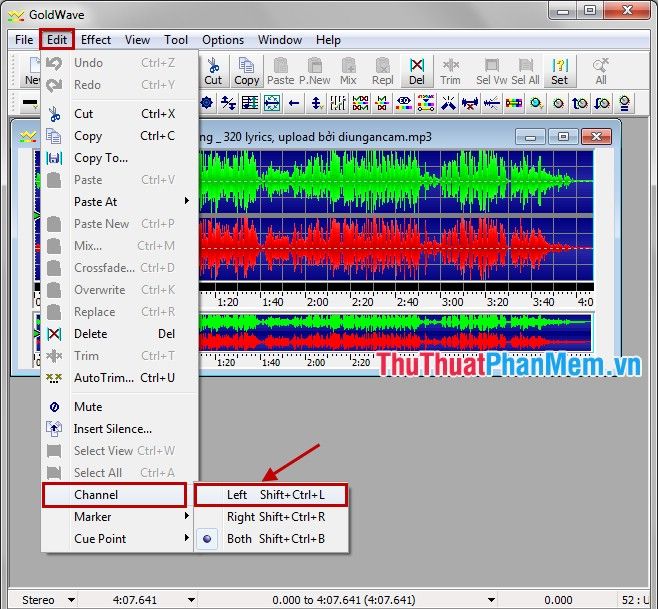658x609 pixels.
Task: Click the Copy toolbar button
Action: 246,71
